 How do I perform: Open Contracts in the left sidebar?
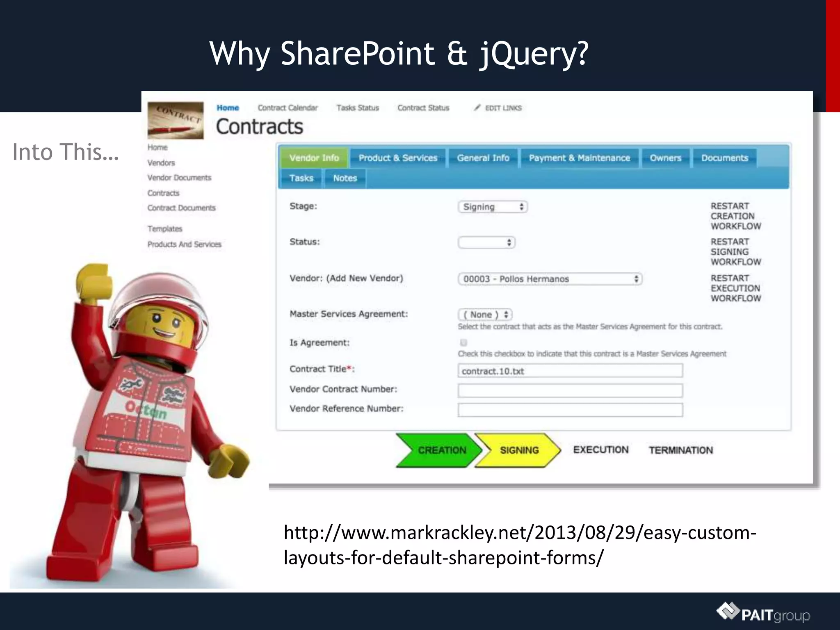(x=163, y=193)
